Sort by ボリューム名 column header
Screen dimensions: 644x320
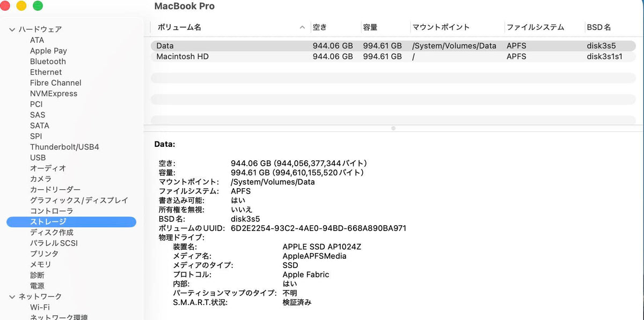click(179, 27)
